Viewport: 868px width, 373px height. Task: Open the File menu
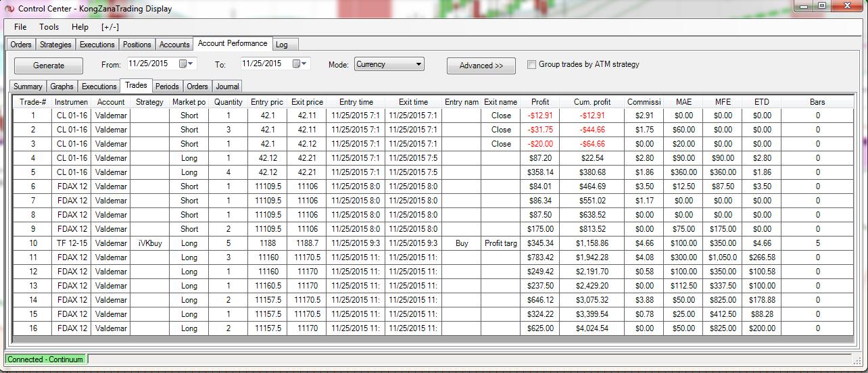(x=20, y=27)
